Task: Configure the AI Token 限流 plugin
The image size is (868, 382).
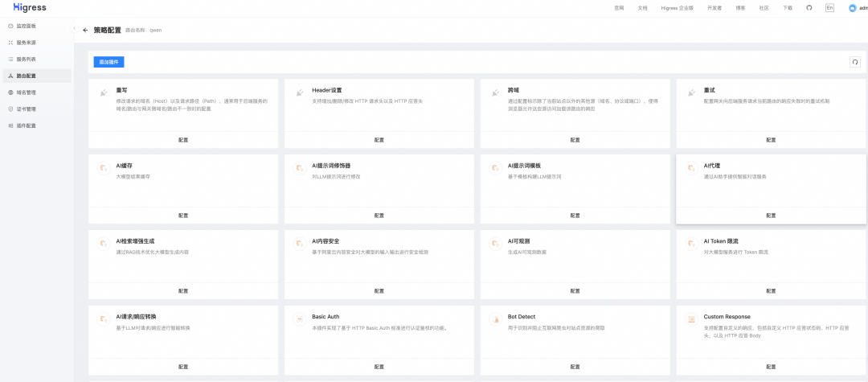Action: coord(771,291)
